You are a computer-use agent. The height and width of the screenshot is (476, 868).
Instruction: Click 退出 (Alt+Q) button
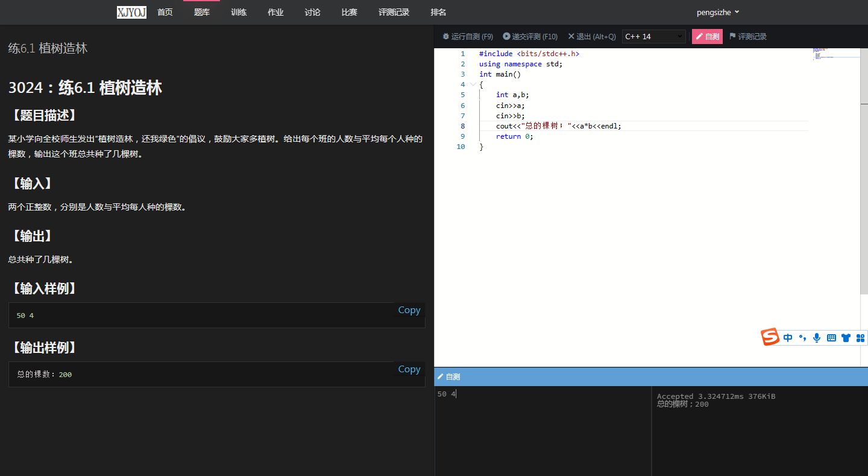[x=592, y=37]
